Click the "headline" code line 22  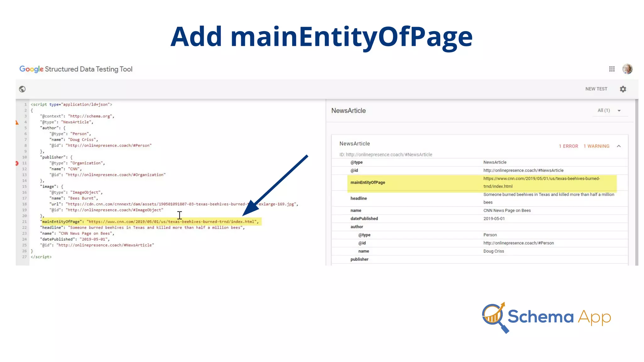pos(142,228)
